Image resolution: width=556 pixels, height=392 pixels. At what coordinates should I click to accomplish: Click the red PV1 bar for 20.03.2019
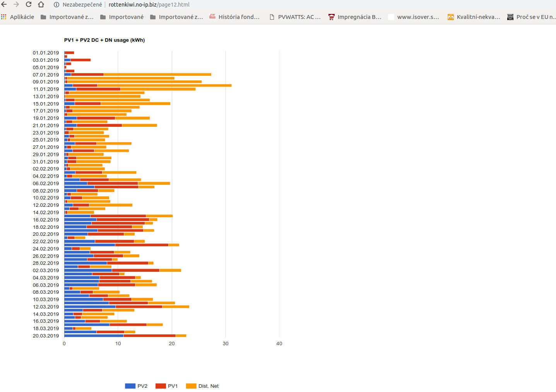pyautogui.click(x=149, y=336)
